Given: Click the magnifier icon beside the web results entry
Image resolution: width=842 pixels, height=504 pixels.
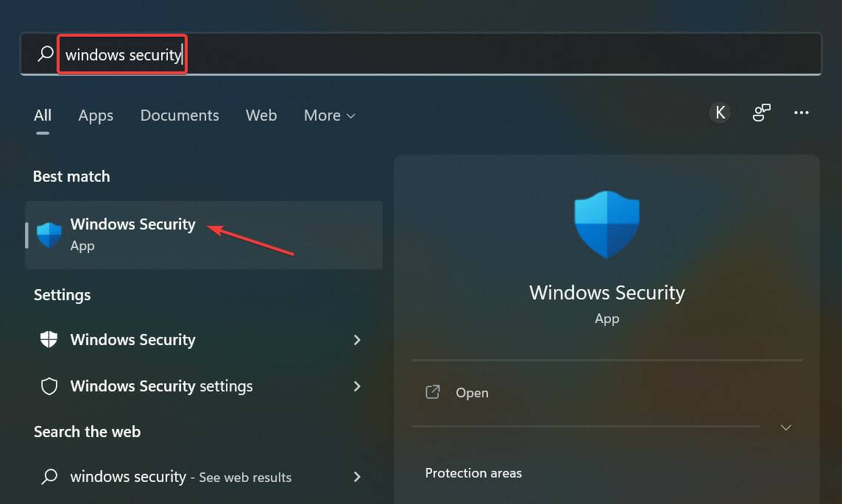Looking at the screenshot, I should pos(49,477).
